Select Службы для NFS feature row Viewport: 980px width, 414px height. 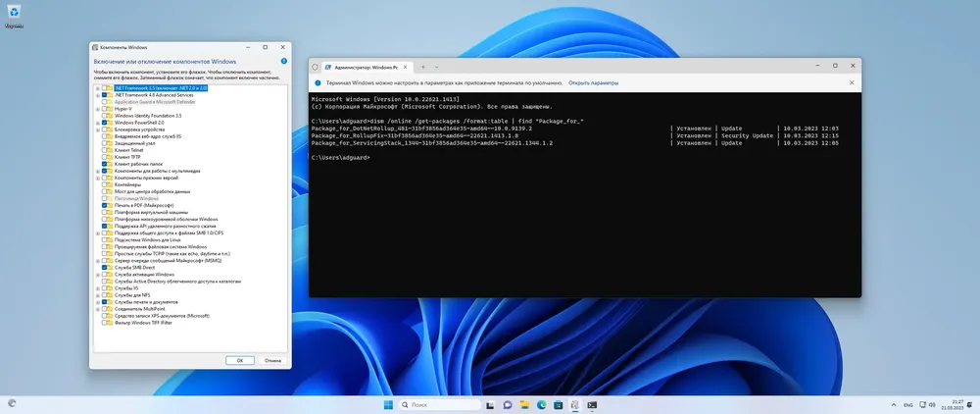tap(132, 294)
